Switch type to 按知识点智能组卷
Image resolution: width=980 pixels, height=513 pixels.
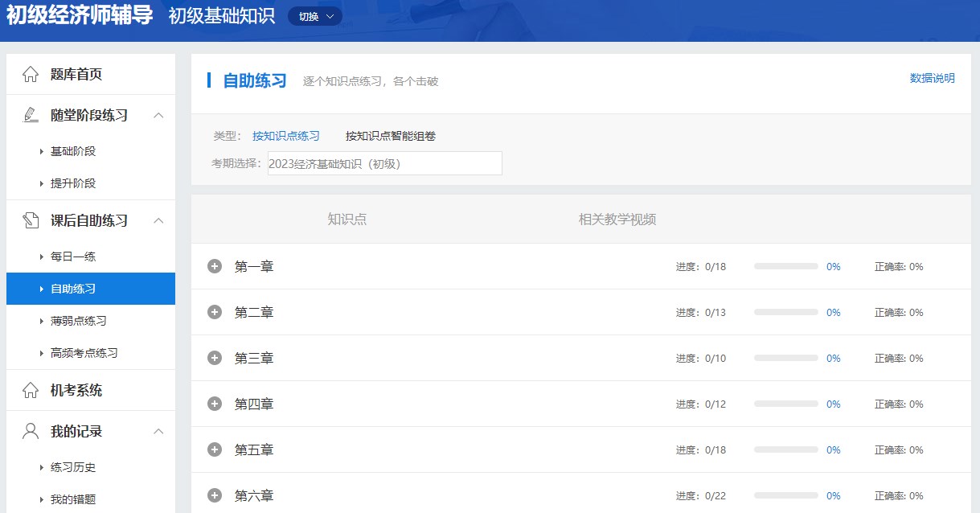(x=391, y=136)
